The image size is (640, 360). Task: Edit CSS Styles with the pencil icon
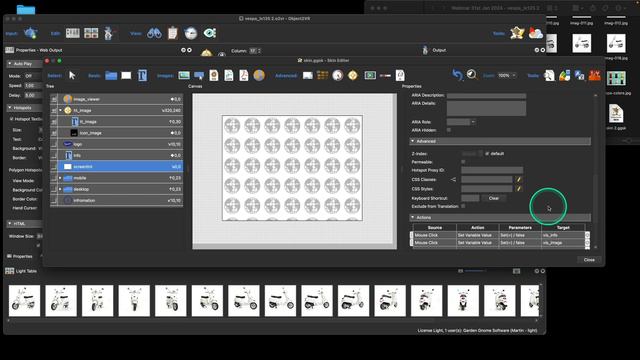[518, 189]
